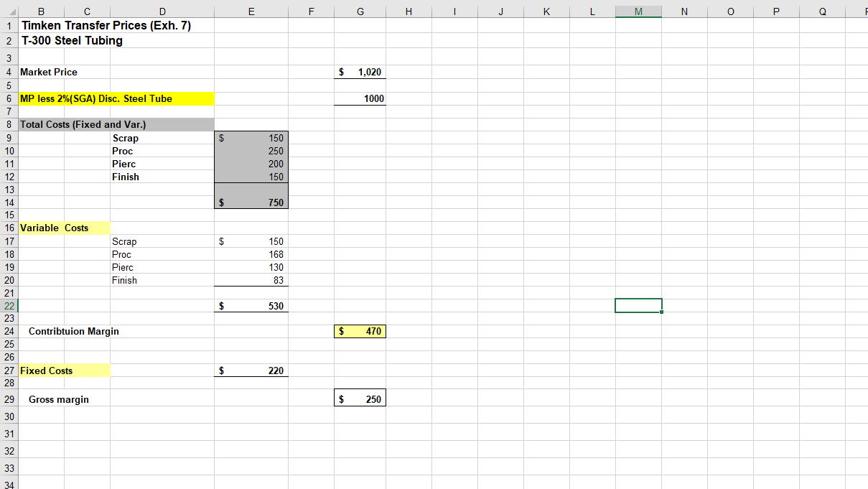Image resolution: width=868 pixels, height=489 pixels.
Task: Select row 1 via its row header
Action: click(x=9, y=25)
